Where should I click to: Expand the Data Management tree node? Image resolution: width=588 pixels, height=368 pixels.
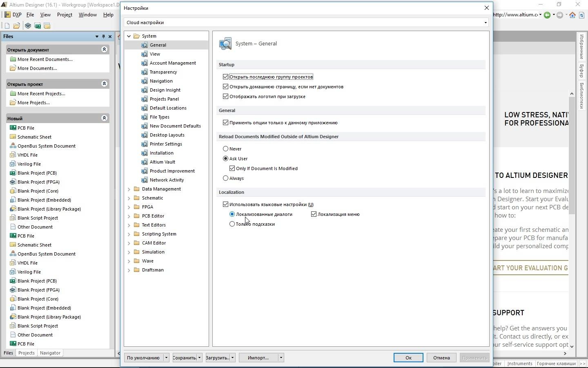point(129,189)
